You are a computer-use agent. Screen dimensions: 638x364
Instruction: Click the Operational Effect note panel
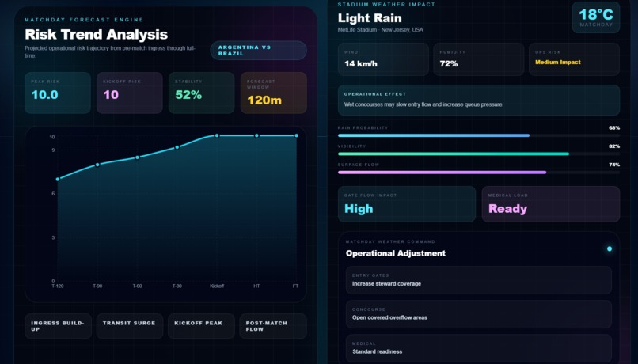[479, 100]
